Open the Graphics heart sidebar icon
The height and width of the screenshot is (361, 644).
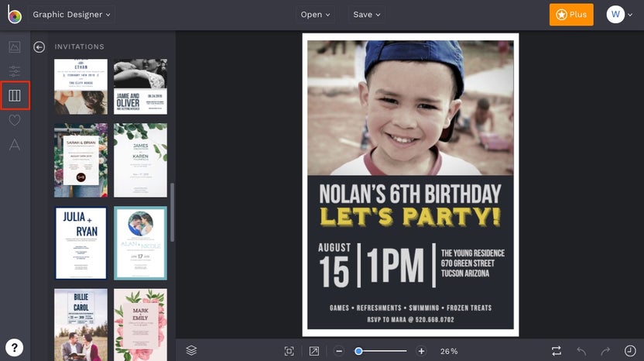point(15,120)
